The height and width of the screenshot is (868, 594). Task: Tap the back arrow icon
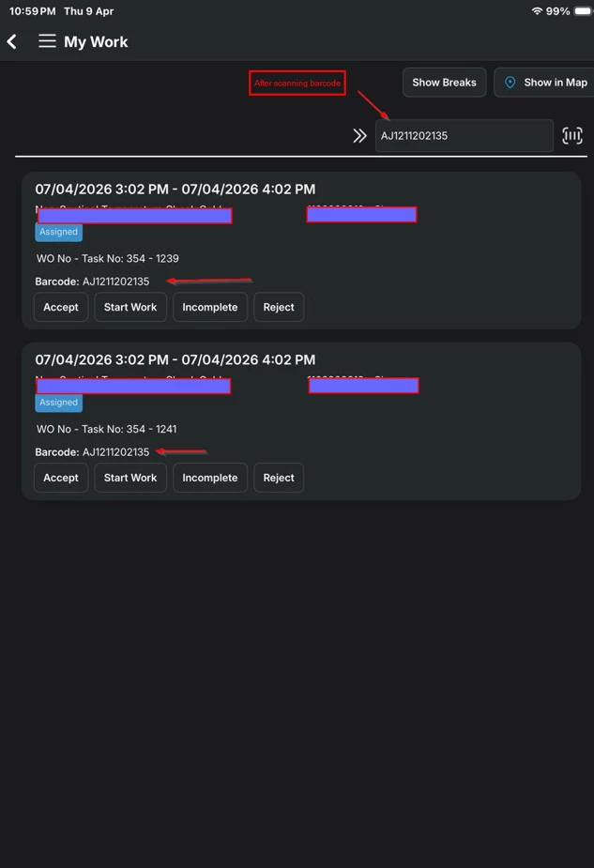click(12, 41)
